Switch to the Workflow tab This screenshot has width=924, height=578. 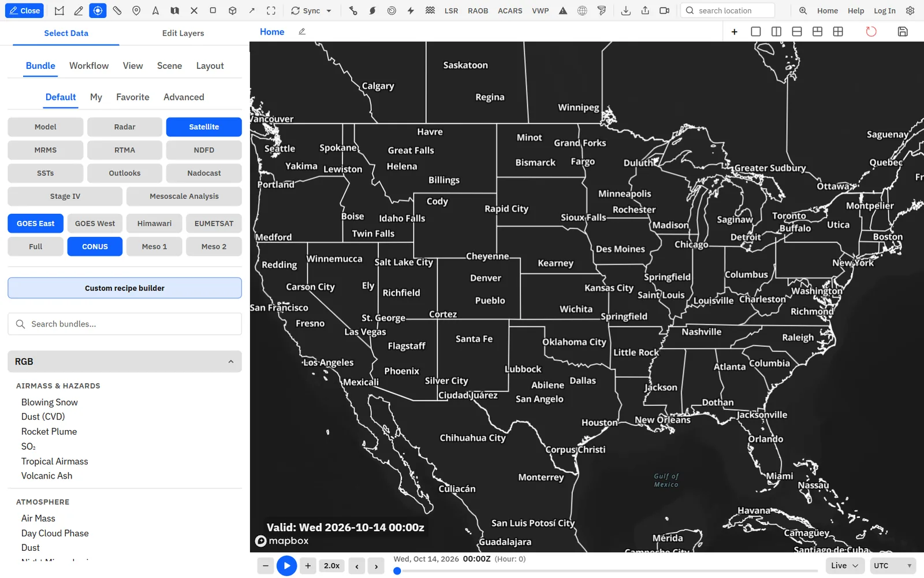(89, 65)
